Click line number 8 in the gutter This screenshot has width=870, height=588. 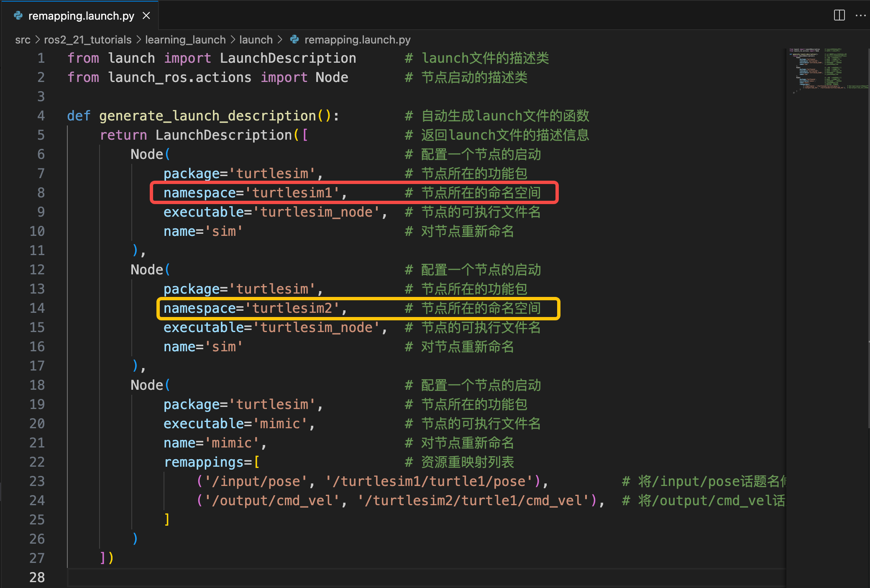41,193
